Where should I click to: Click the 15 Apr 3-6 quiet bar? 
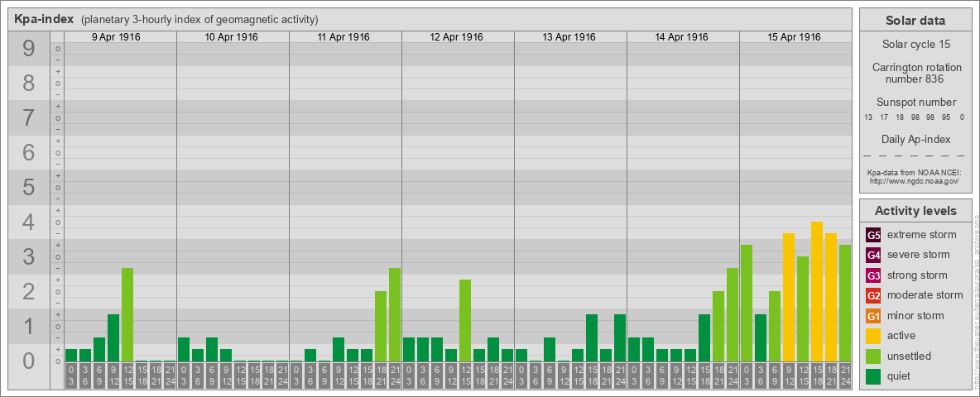760,337
